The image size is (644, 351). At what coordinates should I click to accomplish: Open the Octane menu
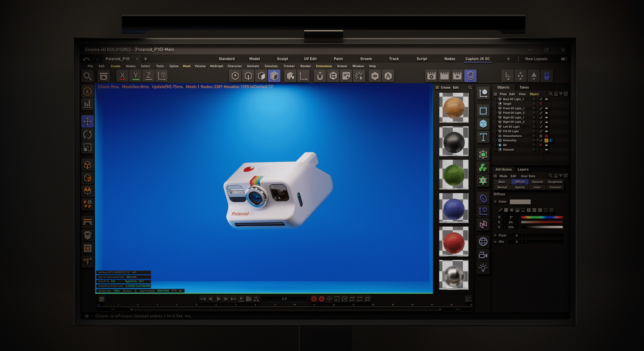click(x=342, y=66)
